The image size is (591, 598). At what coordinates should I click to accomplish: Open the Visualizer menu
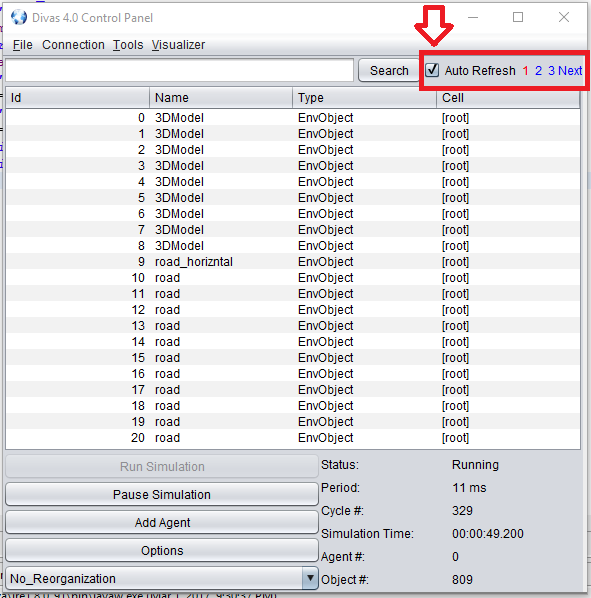click(x=178, y=45)
